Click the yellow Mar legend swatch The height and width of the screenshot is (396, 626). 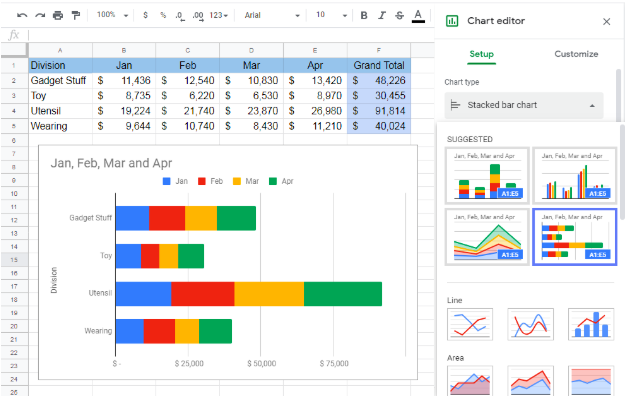click(x=237, y=181)
